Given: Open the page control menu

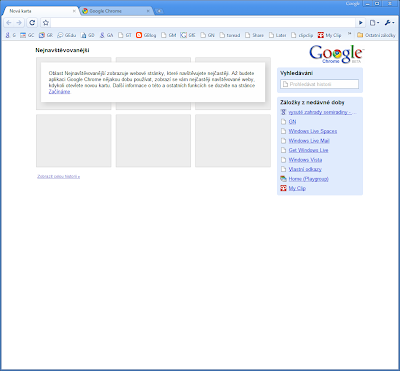Looking at the screenshot, I should 374,23.
